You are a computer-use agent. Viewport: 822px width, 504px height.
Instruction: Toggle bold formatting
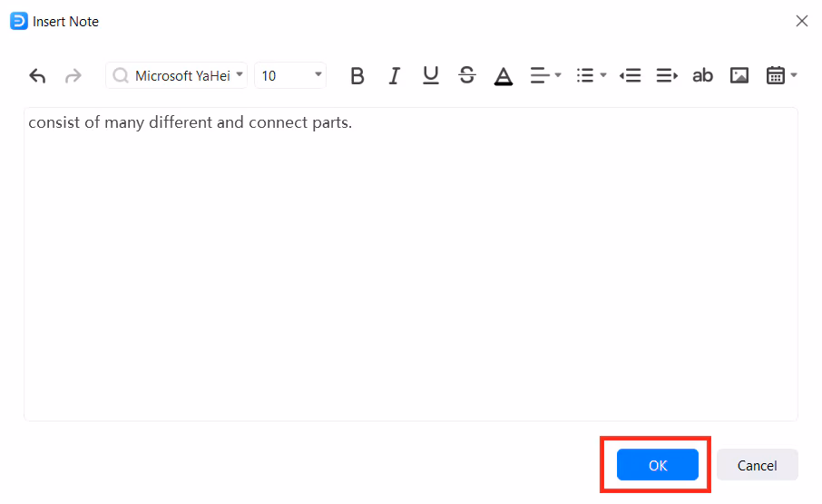tap(357, 76)
